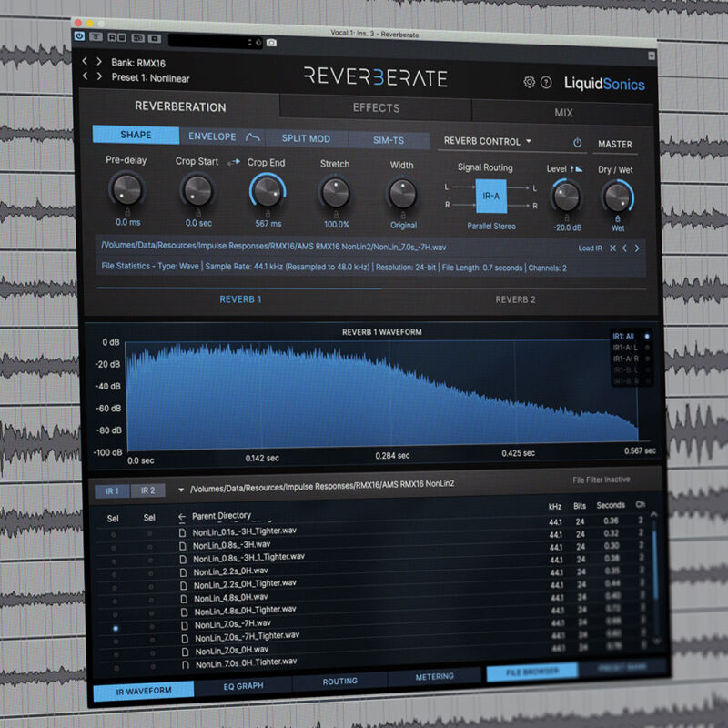Go to the next bank
The height and width of the screenshot is (728, 728).
pos(99,61)
